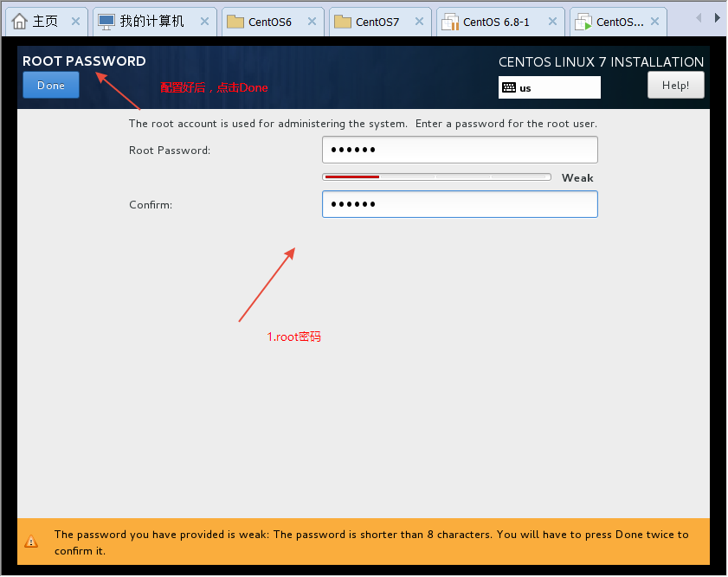
Task: Click the folder icon on CentOS6 tab
Action: [235, 22]
